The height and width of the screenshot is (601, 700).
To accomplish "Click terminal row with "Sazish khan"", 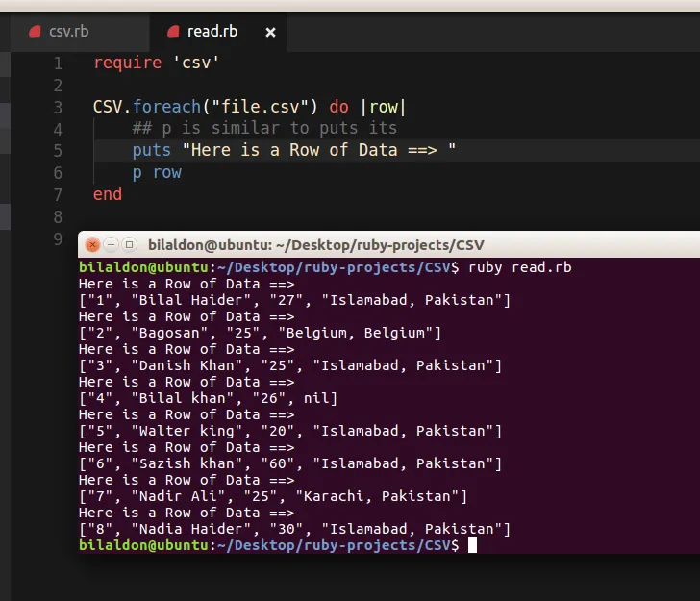I will pos(290,463).
